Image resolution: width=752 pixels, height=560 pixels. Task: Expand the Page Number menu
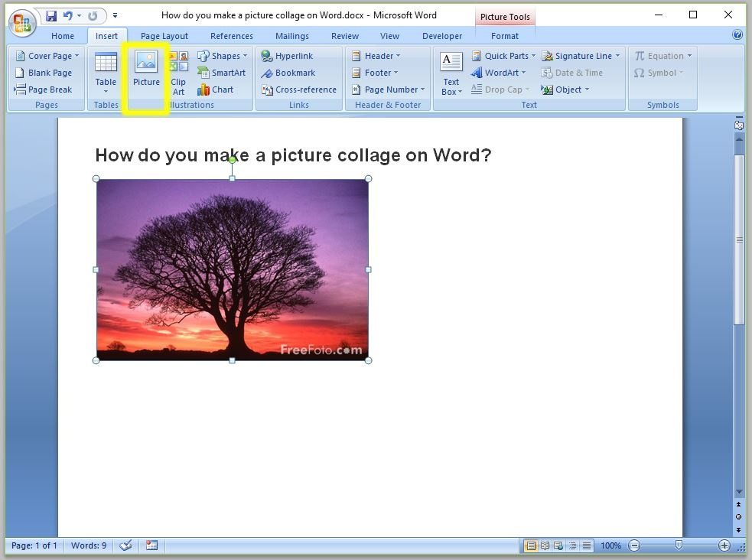(388, 90)
